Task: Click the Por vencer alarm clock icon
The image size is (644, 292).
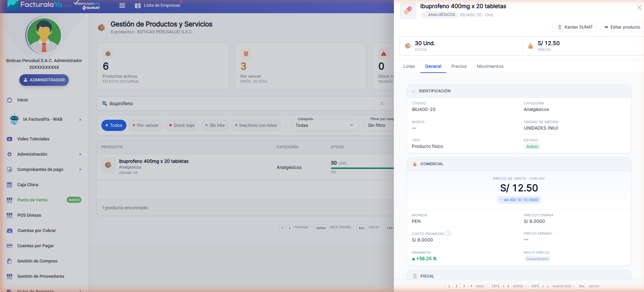Action: pos(246,54)
